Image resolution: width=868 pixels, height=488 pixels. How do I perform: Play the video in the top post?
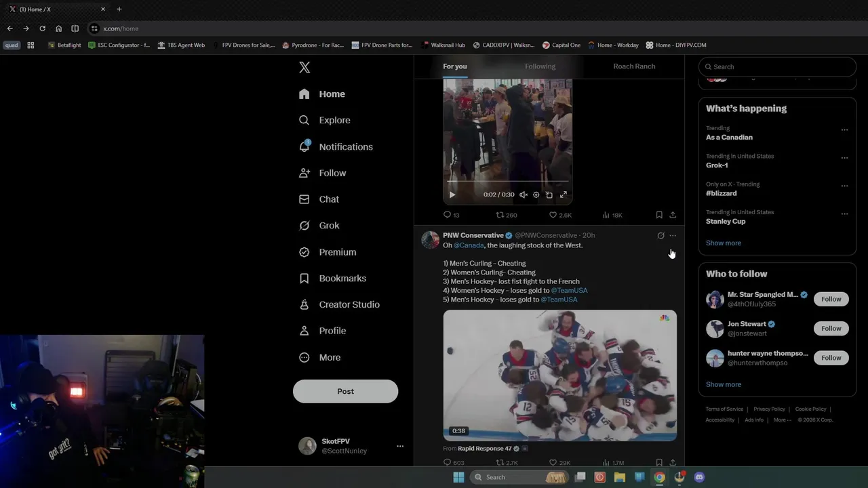452,195
